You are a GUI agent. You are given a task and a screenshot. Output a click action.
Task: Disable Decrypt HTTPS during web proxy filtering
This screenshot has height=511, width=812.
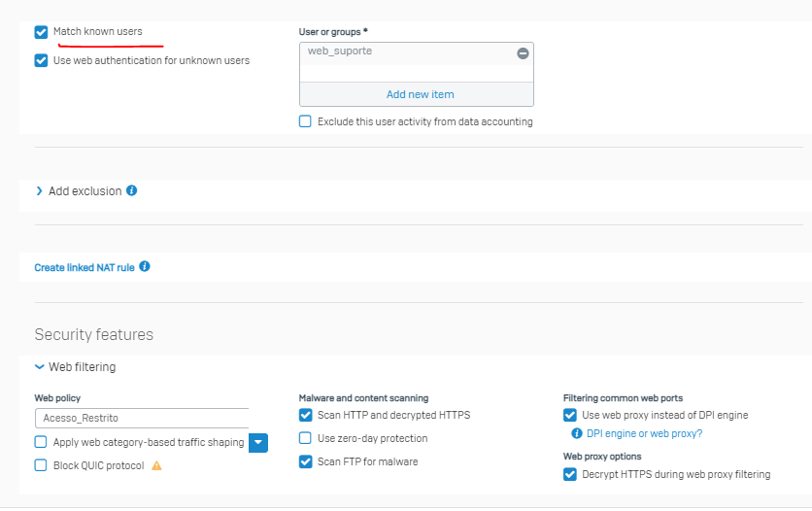click(x=570, y=474)
